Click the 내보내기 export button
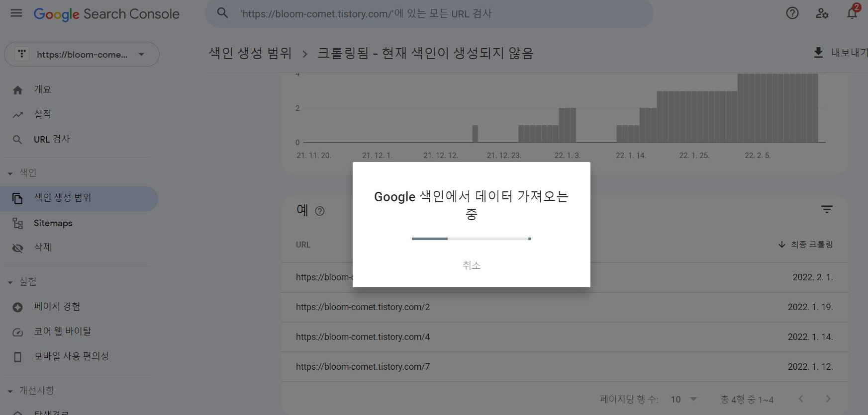 [841, 52]
